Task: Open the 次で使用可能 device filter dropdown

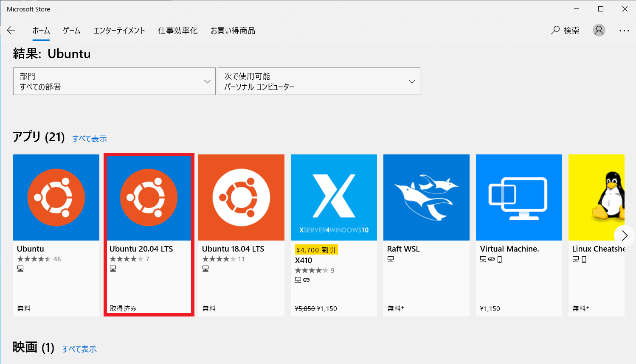Action: pos(319,81)
